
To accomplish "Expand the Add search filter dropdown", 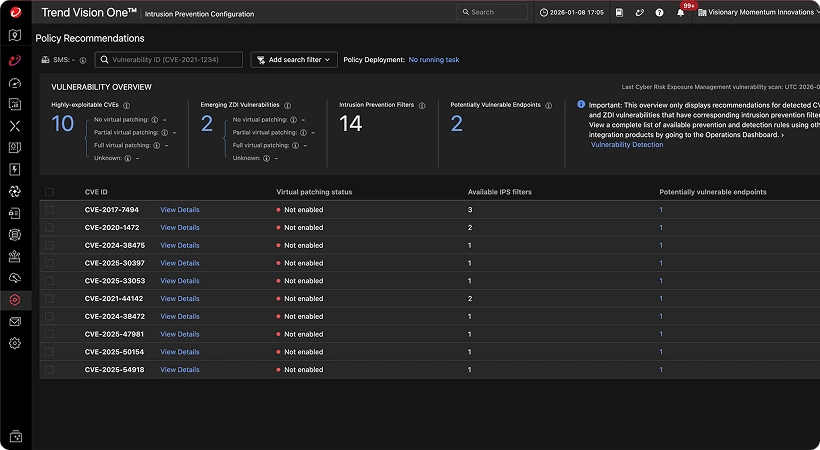I will pos(294,60).
